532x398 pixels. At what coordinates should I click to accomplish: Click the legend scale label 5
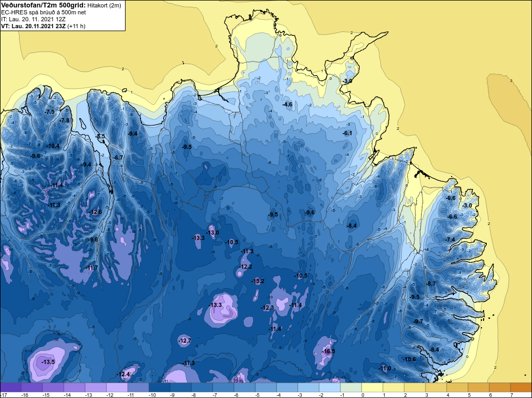click(470, 395)
